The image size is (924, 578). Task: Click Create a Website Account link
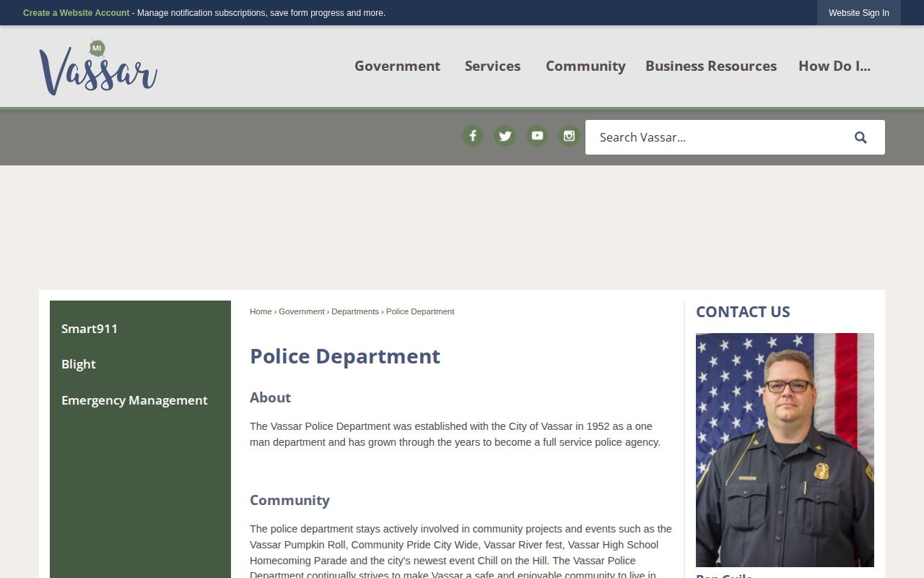point(77,13)
